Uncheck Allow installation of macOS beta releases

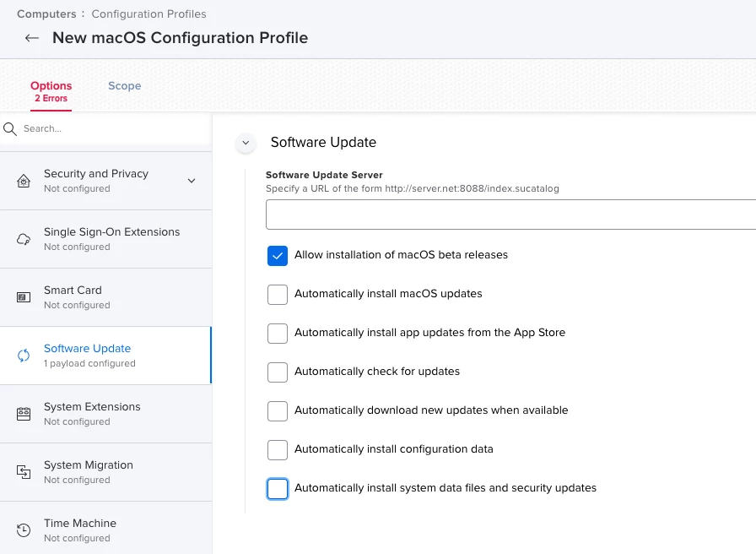click(278, 256)
